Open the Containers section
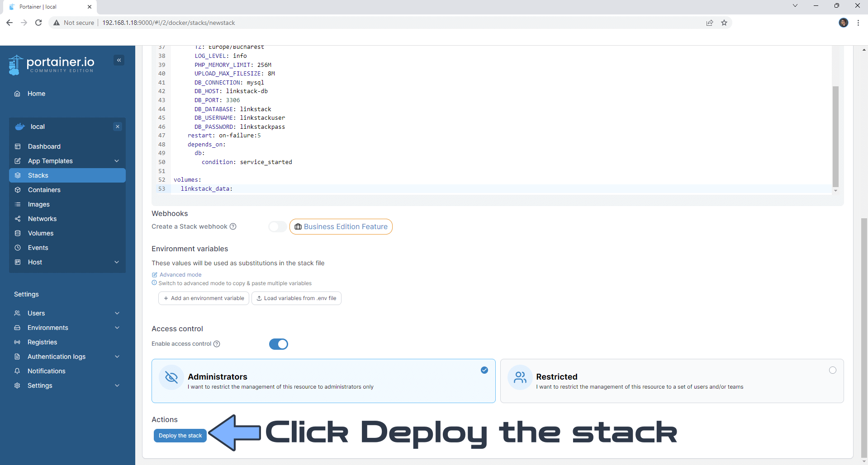This screenshot has height=465, width=868. click(44, 190)
